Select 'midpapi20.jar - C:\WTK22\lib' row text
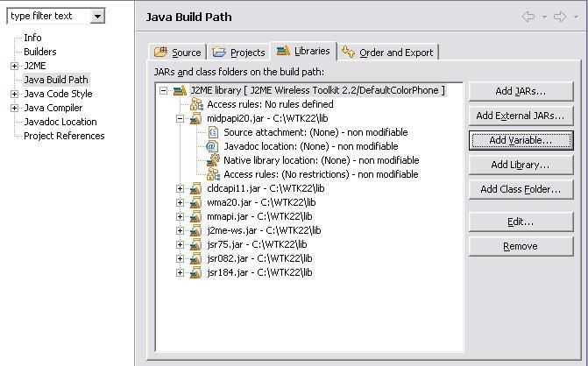This screenshot has height=366, width=588. click(x=267, y=118)
